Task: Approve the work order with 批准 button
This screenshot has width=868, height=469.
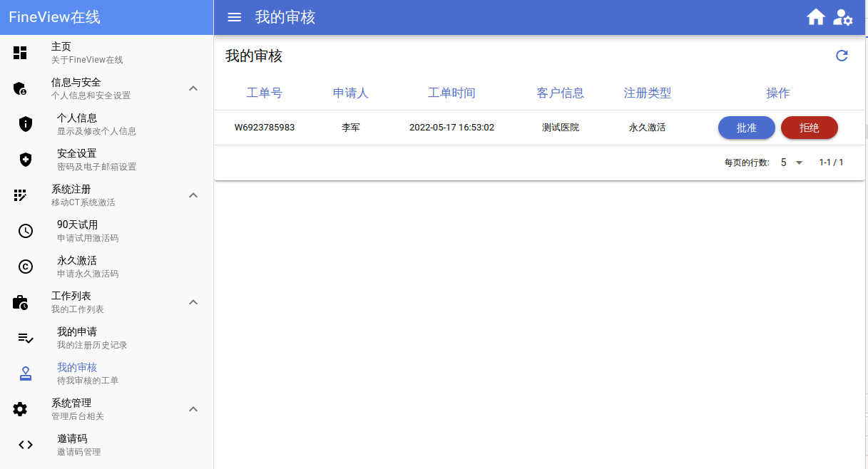Action: coord(746,128)
